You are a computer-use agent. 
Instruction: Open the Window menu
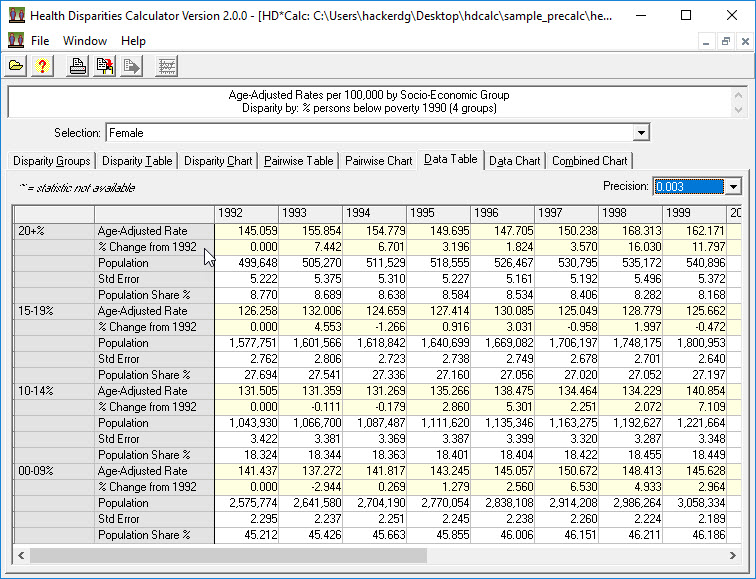(85, 41)
